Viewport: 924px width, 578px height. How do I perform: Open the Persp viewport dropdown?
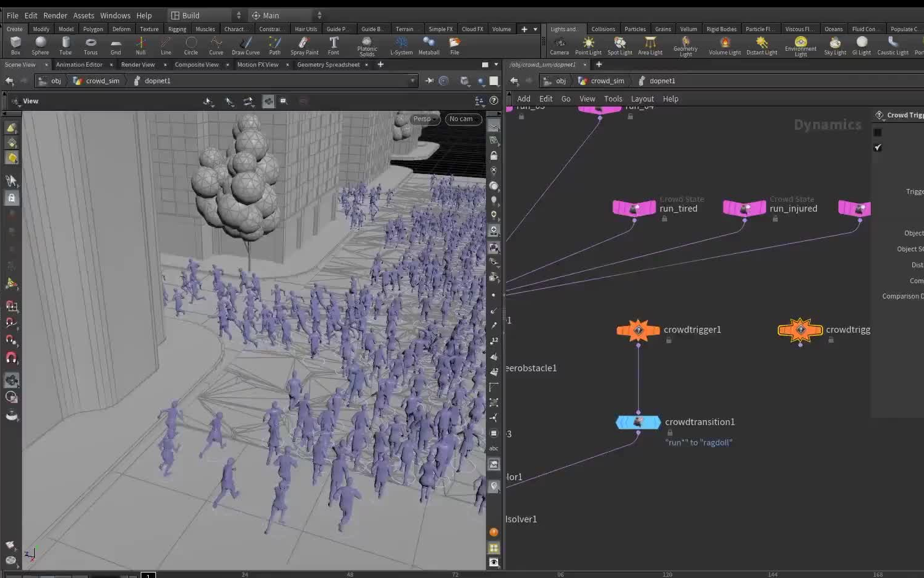click(425, 119)
